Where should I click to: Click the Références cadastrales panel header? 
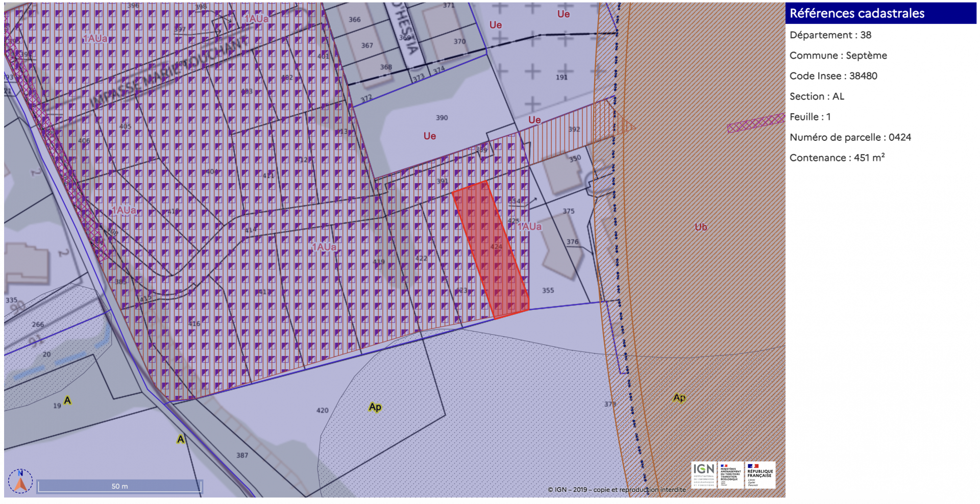(880, 13)
